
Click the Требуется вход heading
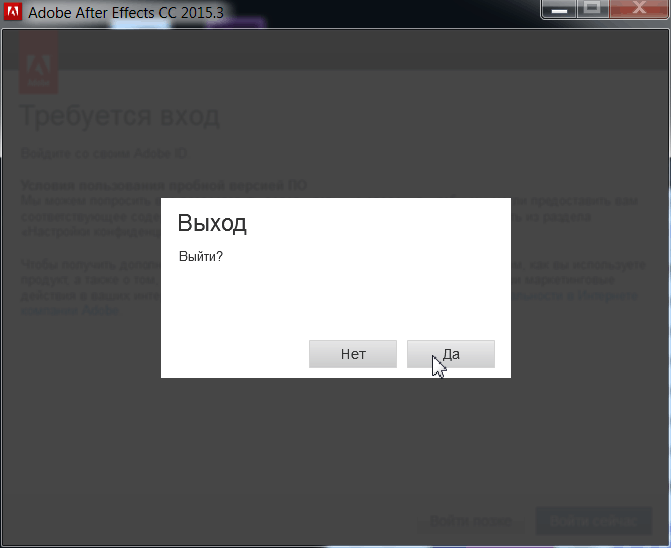[120, 116]
